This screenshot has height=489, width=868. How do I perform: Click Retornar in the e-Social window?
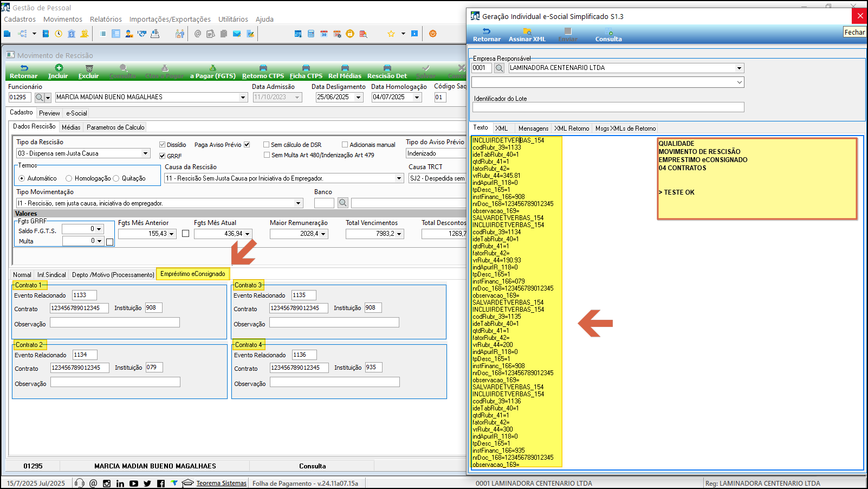(x=487, y=35)
